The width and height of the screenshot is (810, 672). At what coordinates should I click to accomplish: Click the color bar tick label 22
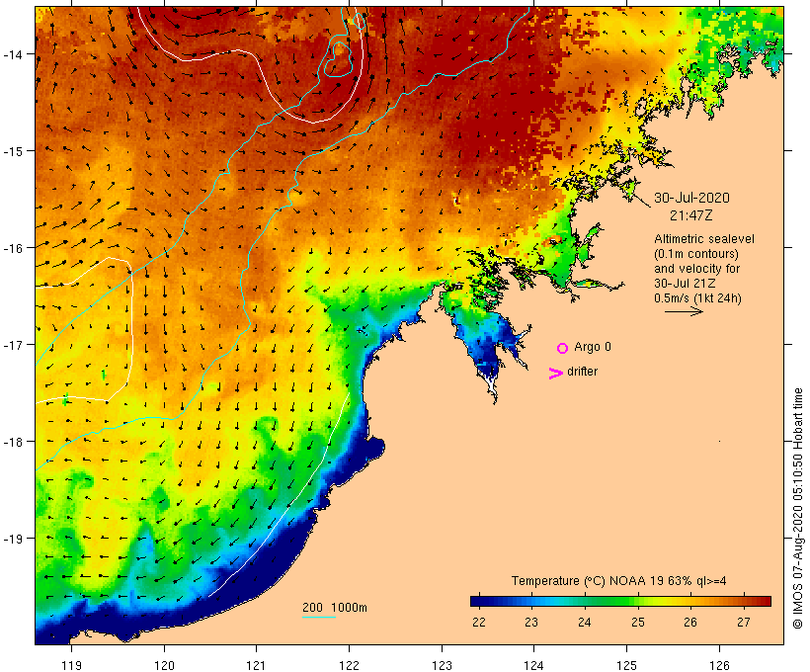[479, 622]
